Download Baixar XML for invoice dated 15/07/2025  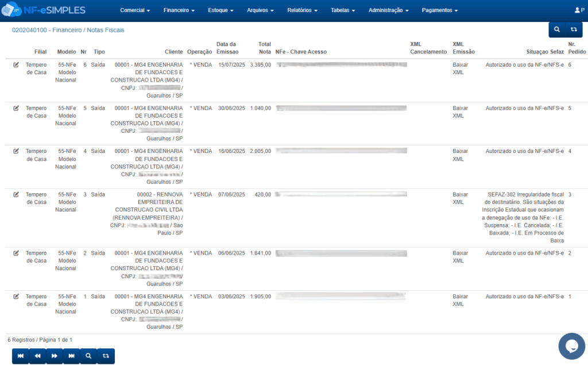(x=460, y=69)
